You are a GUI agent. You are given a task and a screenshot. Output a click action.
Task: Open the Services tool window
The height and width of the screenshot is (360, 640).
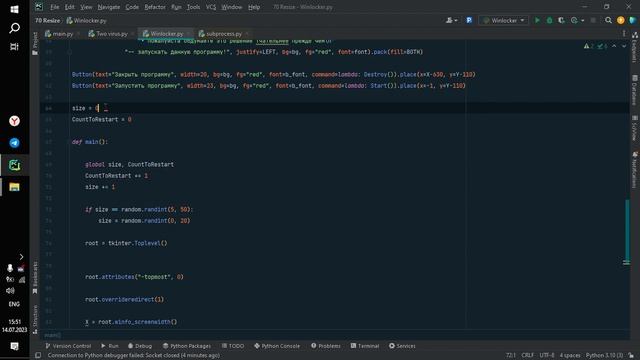402,346
